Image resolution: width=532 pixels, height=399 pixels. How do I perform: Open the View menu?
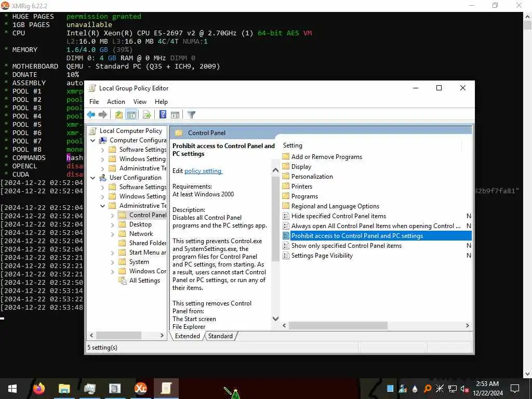click(x=140, y=102)
